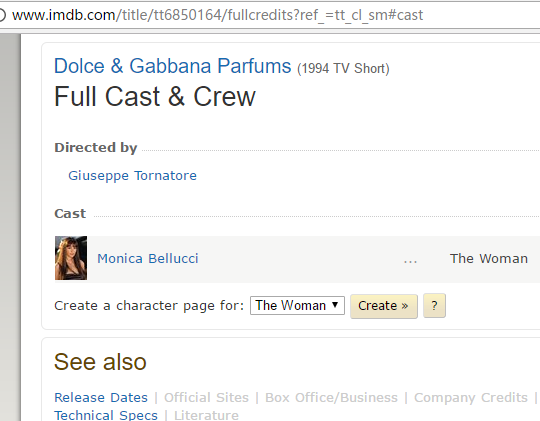Open the Dolce & Gabbana Parfums title link

pyautogui.click(x=173, y=66)
